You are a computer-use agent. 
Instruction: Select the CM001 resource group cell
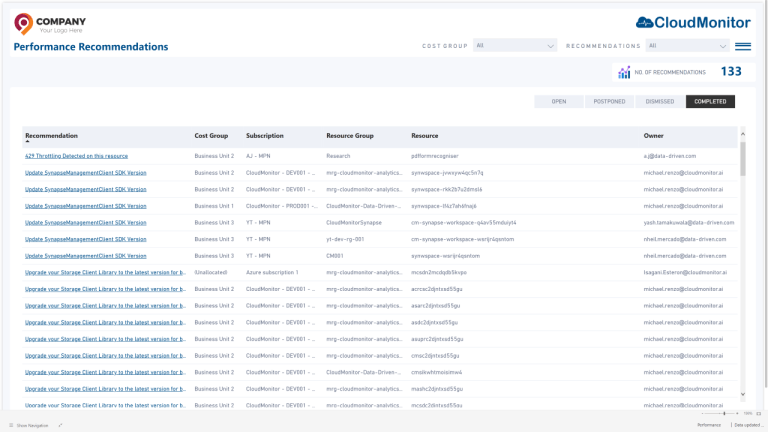(x=335, y=256)
